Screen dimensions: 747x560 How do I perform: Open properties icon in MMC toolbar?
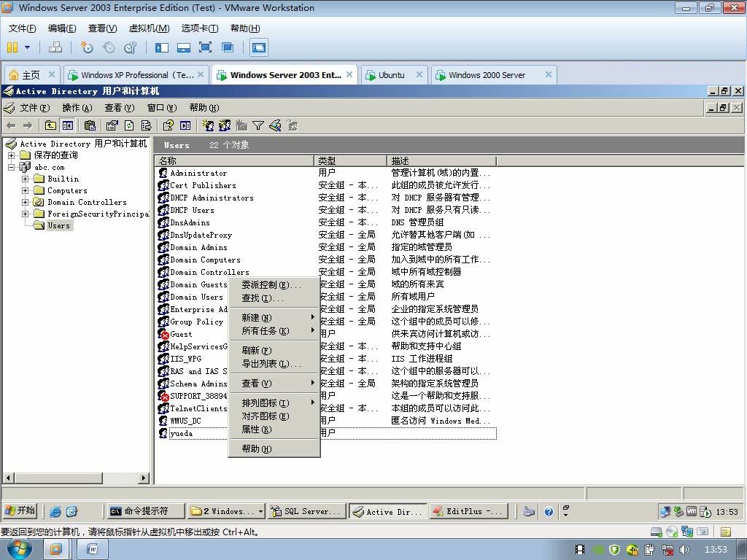(112, 125)
